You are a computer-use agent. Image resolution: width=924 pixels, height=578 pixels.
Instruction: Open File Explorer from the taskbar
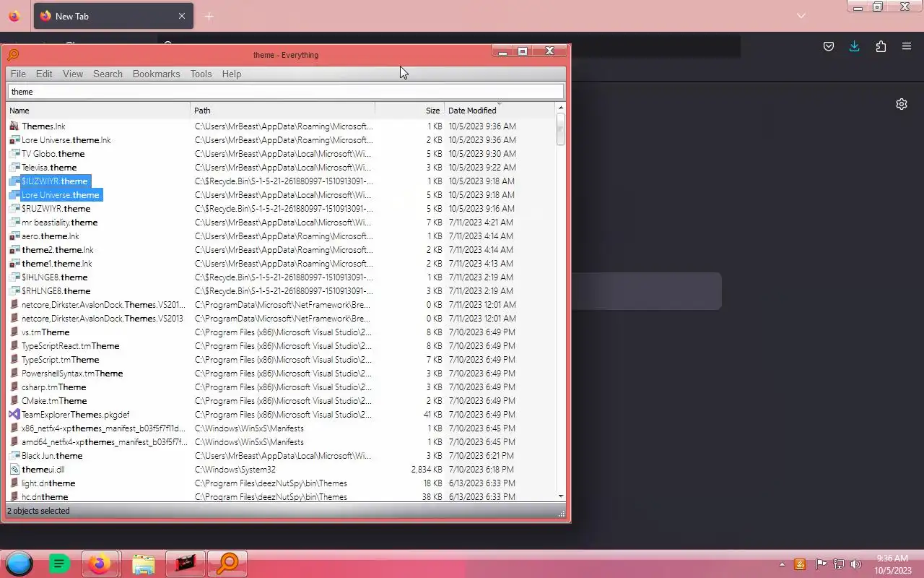[x=143, y=564]
